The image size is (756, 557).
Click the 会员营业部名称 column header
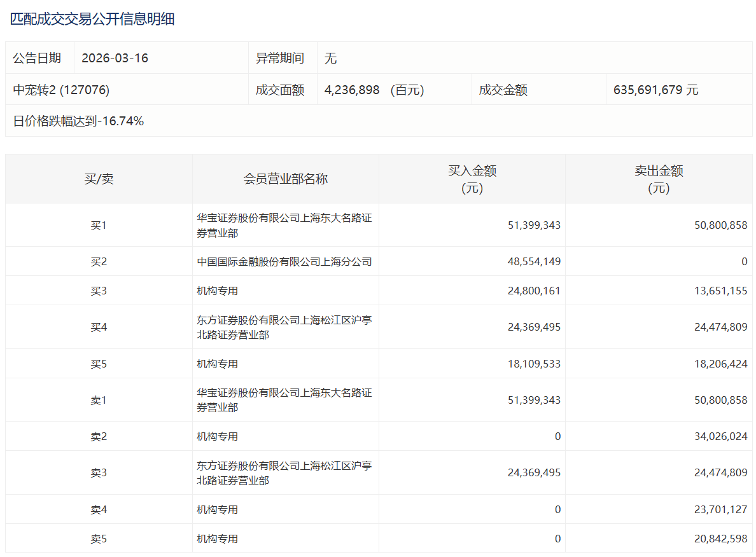(285, 179)
